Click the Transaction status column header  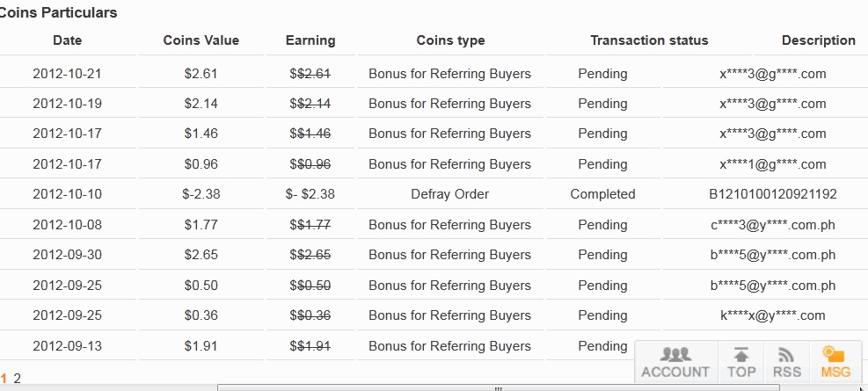[x=649, y=40]
